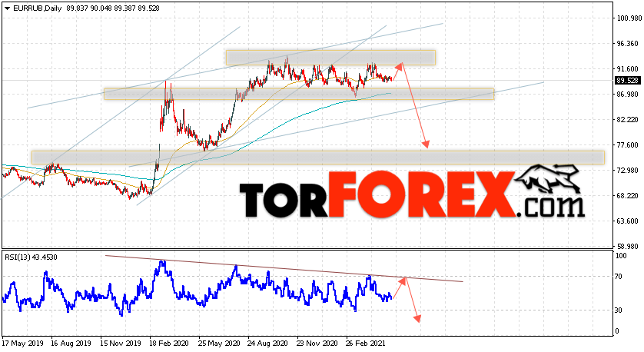Click the 86.980 price axis label
Image resolution: width=644 pixels, height=352 pixels.
coord(628,95)
